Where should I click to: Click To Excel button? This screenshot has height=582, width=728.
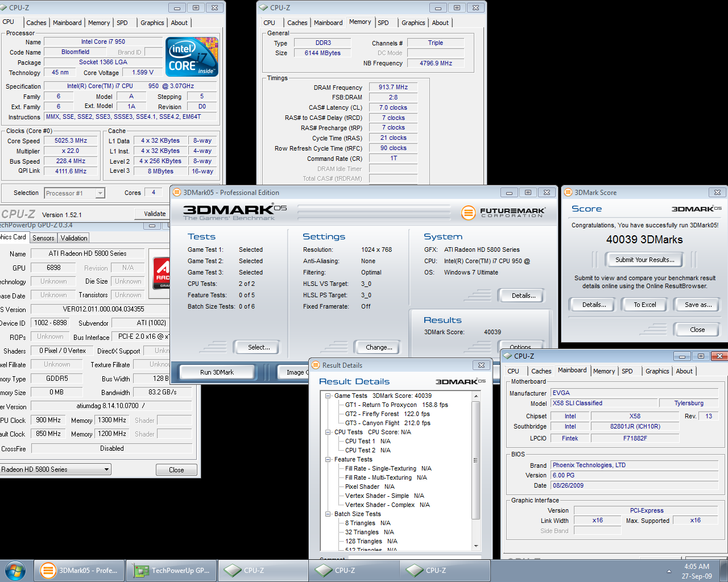click(645, 305)
